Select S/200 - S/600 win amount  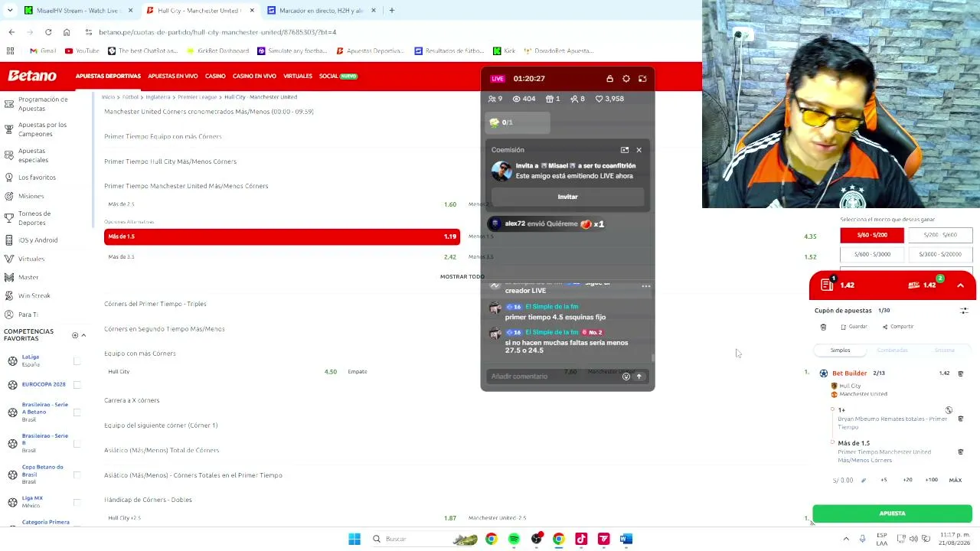pos(940,235)
